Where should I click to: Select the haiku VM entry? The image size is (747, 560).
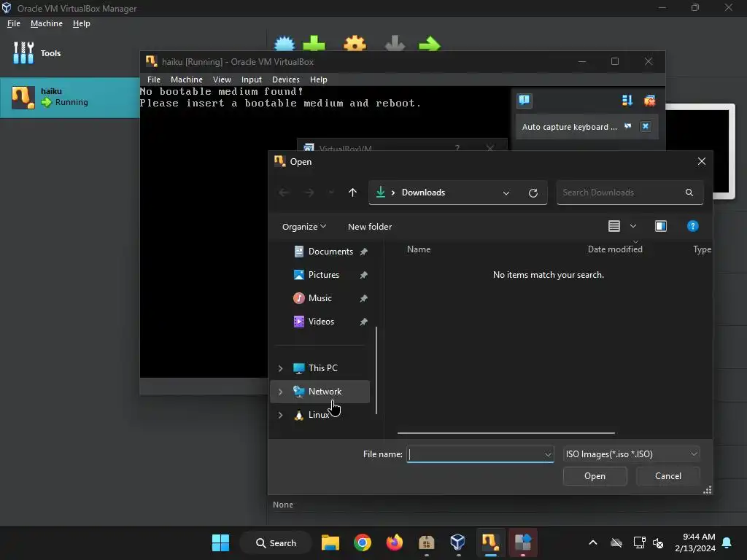pos(69,97)
